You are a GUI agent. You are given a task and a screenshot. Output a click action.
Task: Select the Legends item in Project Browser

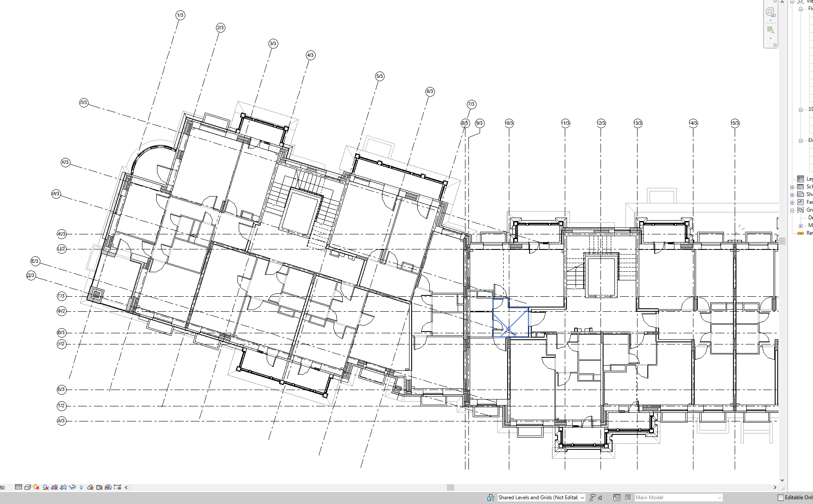(x=809, y=179)
